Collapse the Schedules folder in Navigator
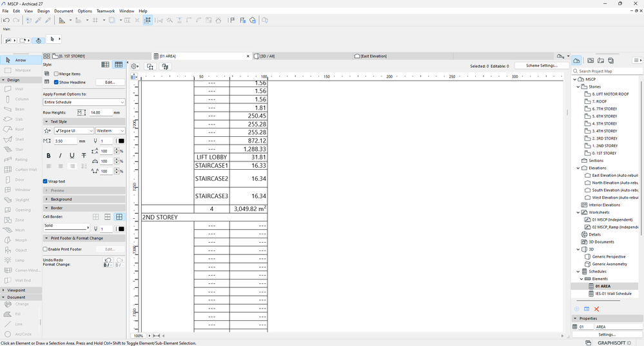Screen dimensions: 644x346 578,272
